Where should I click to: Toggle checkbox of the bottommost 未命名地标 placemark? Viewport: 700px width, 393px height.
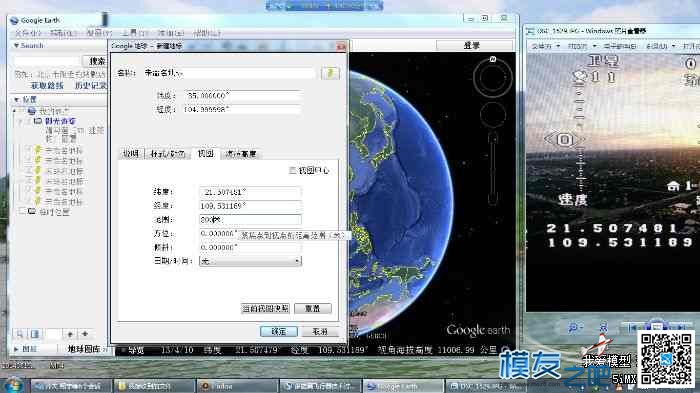[28, 201]
